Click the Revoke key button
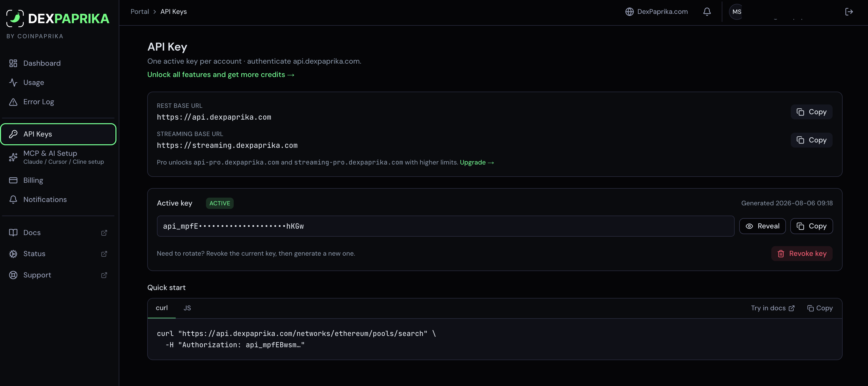 802,254
